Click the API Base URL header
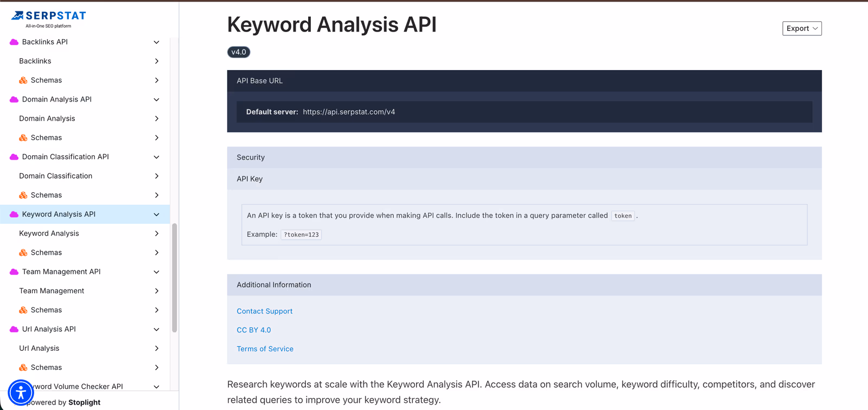Image resolution: width=868 pixels, height=410 pixels. pos(524,80)
